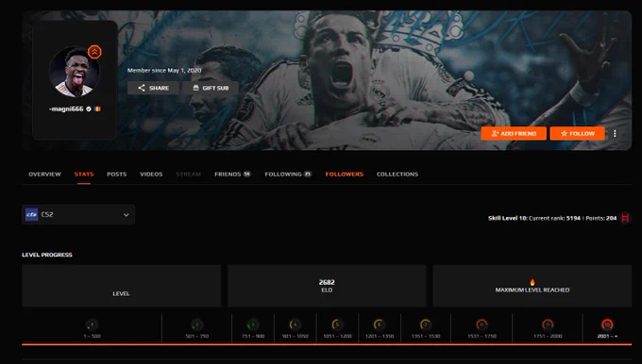
Task: Open the CS2 game selector dropdown
Action: (78, 215)
